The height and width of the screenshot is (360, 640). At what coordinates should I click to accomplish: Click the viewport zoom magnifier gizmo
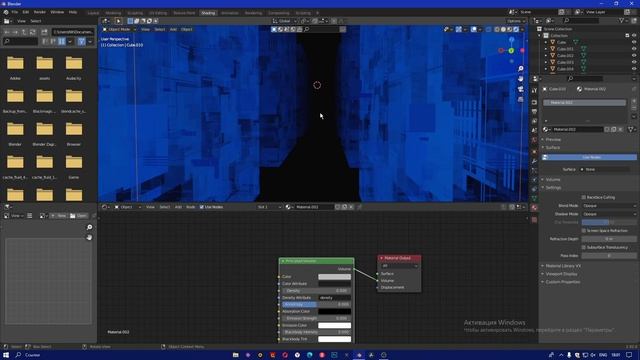pos(520,69)
